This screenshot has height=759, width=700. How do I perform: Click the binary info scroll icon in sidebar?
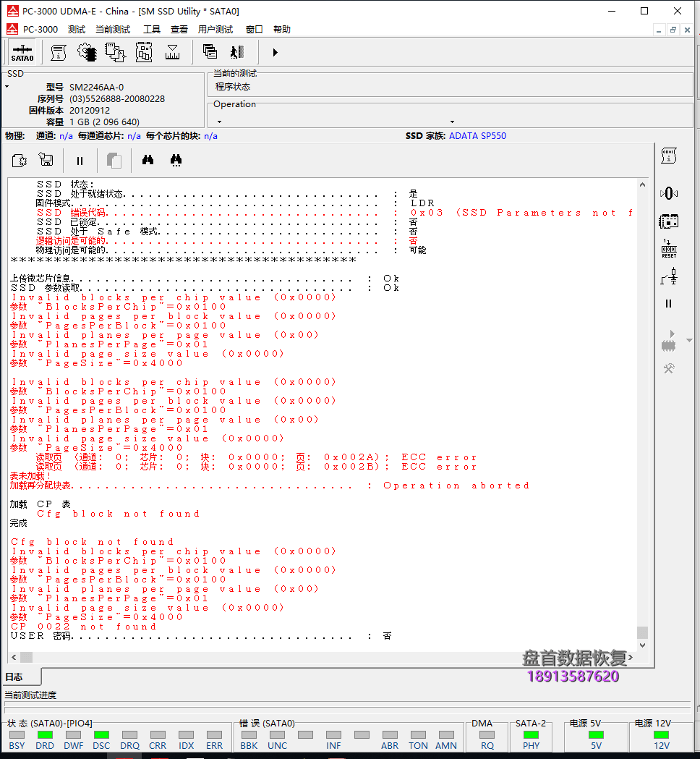(x=669, y=156)
